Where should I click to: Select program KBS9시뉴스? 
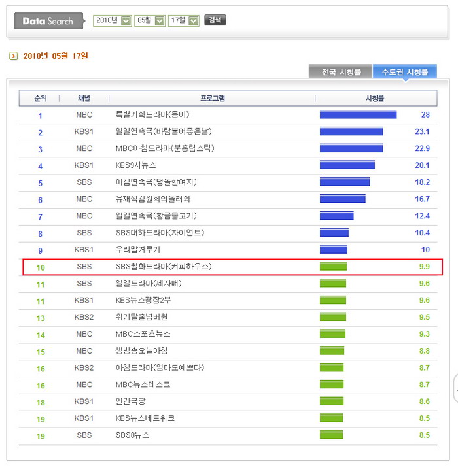(135, 165)
